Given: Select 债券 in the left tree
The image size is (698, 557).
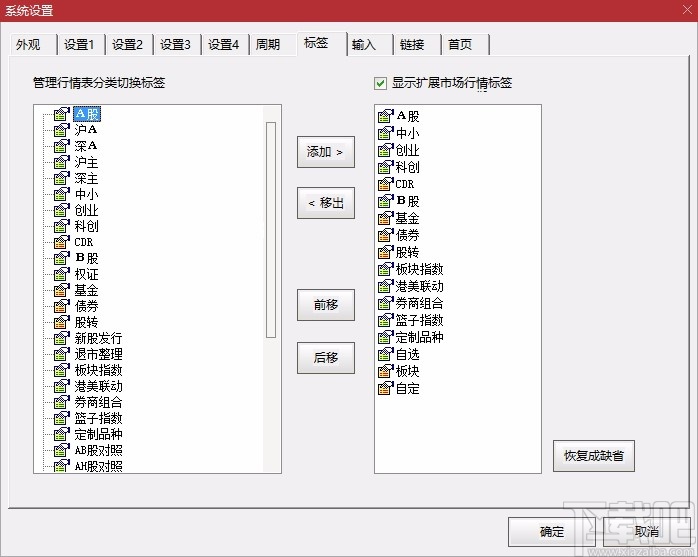Looking at the screenshot, I should 86,306.
